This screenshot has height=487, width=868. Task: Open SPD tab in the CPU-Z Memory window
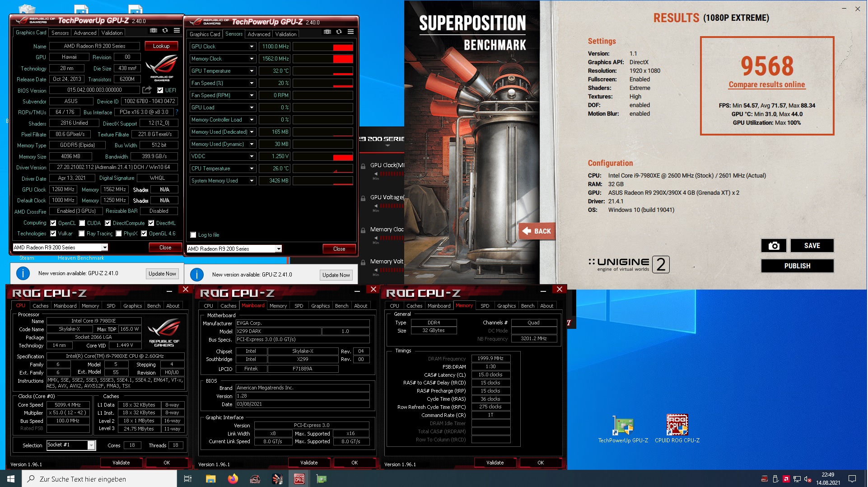[485, 306]
